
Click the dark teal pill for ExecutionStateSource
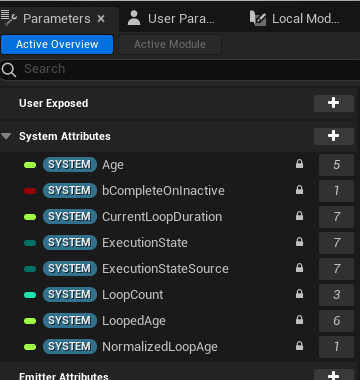tap(30, 269)
